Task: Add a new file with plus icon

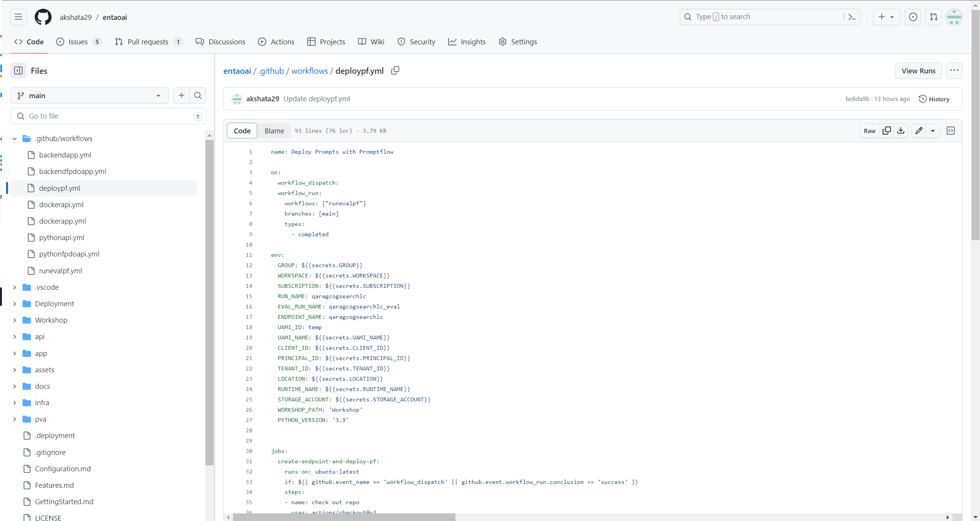Action: (x=181, y=96)
